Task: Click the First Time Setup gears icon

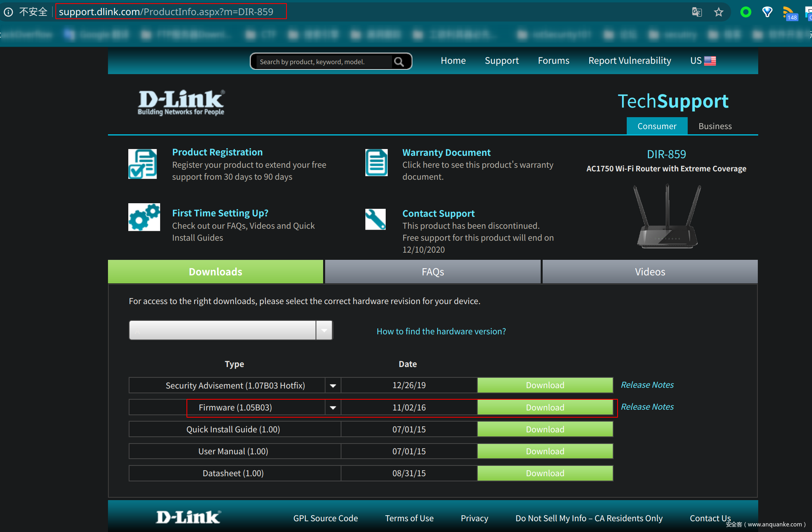Action: tap(144, 217)
